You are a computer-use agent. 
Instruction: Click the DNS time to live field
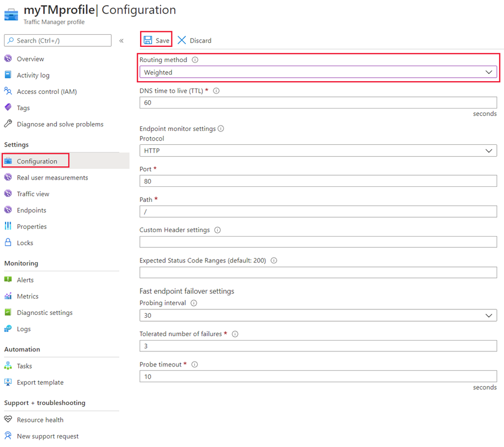[x=318, y=102]
